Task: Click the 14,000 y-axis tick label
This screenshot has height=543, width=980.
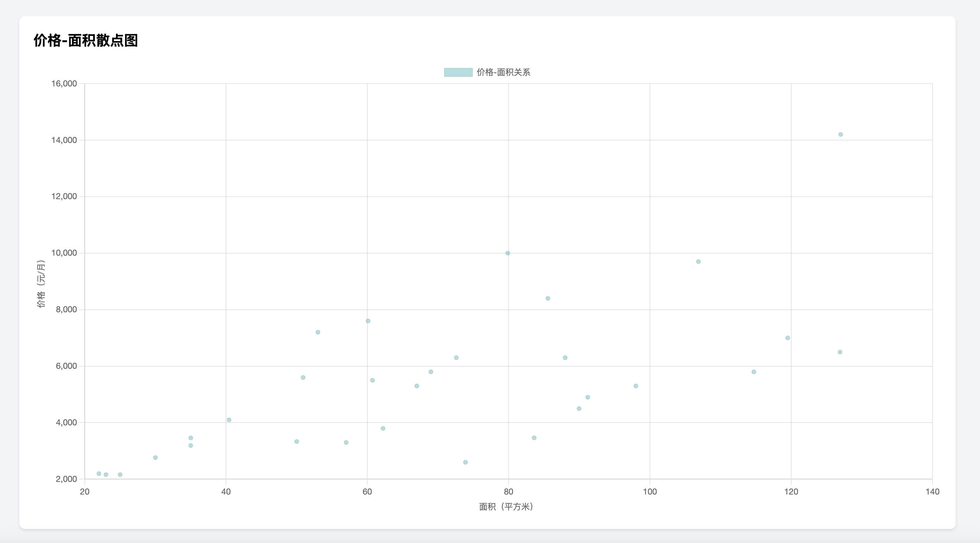Action: [64, 140]
